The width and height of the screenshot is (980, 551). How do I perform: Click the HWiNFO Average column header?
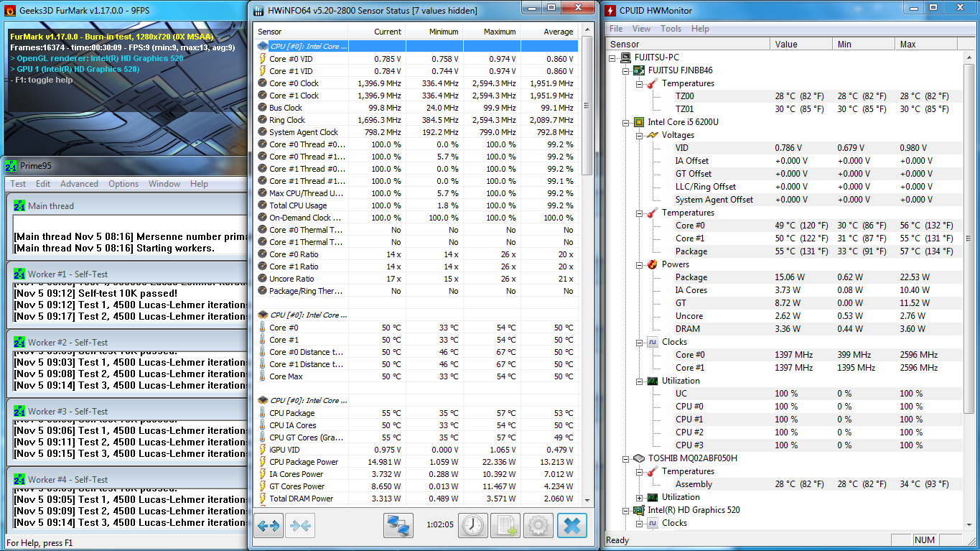tap(549, 32)
